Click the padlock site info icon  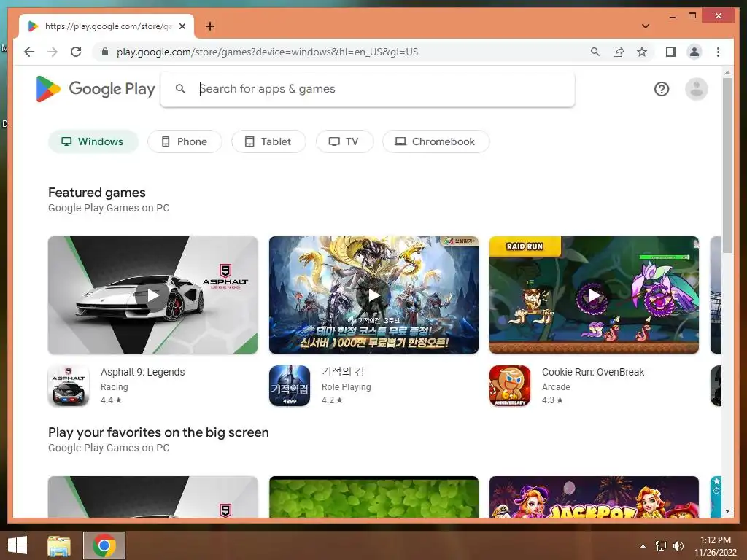point(105,52)
